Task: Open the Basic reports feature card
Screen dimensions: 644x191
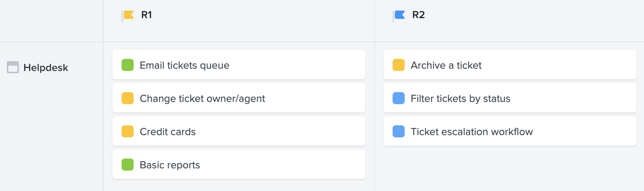Action: pos(239,164)
